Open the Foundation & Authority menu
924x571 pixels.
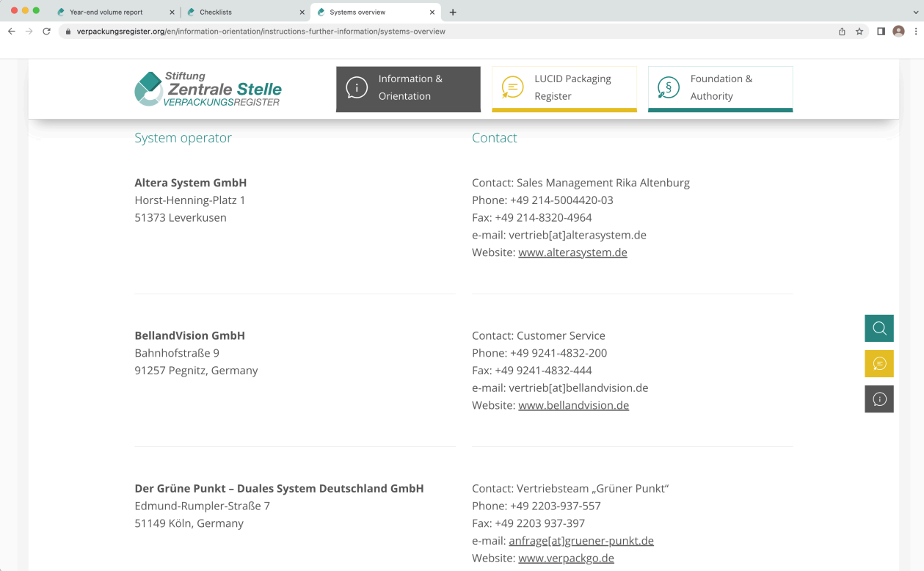tap(720, 88)
